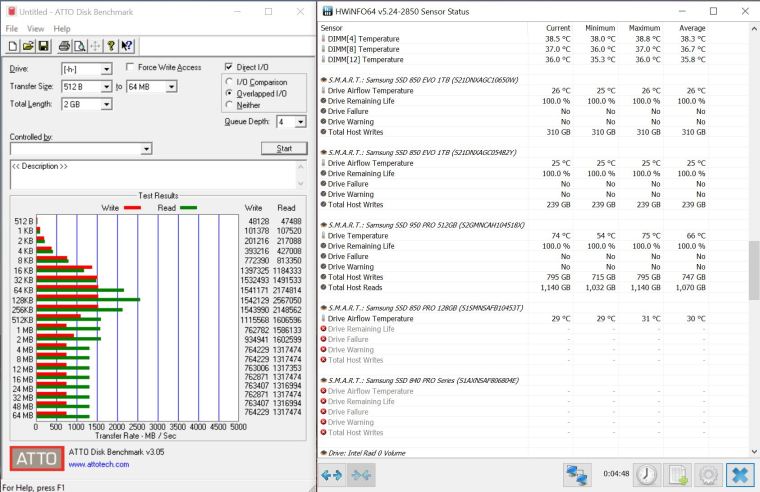Click up arrow of HWiNFO scrollbar
Image resolution: width=760 pixels, height=492 pixels.
754,29
